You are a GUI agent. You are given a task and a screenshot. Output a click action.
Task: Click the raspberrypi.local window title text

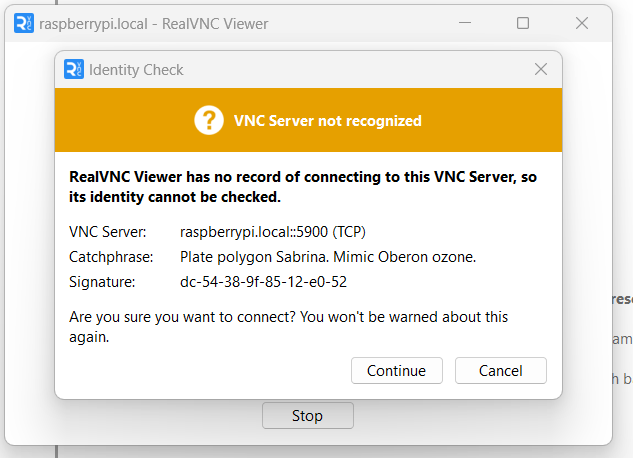[153, 23]
